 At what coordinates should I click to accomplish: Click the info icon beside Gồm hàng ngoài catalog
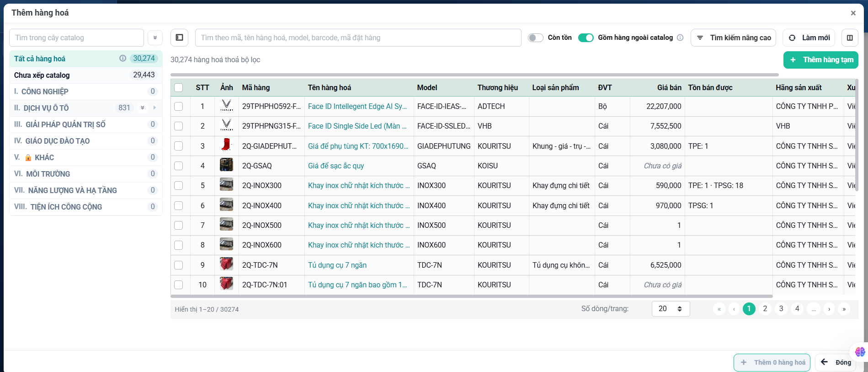pos(680,38)
